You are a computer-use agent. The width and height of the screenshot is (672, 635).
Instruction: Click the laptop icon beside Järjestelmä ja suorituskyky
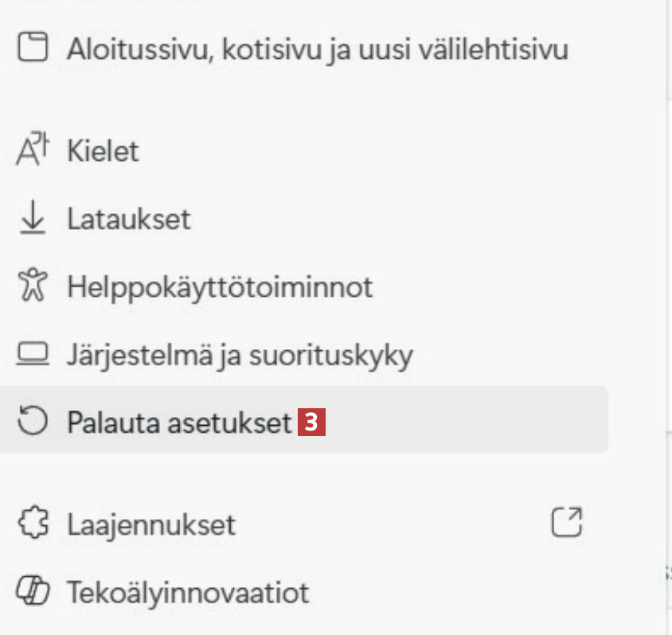33,353
